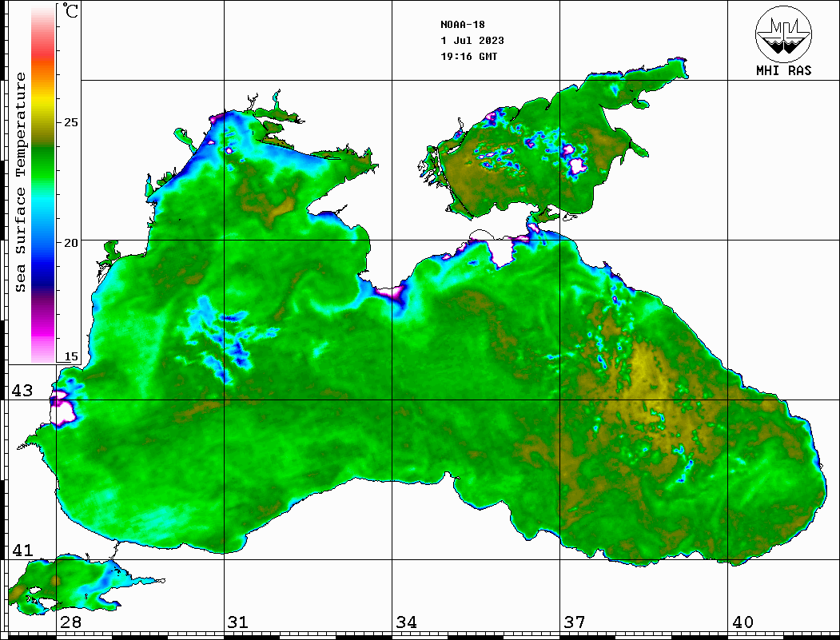The width and height of the screenshot is (840, 640).
Task: Click longitude label '37'
Action: (574, 622)
